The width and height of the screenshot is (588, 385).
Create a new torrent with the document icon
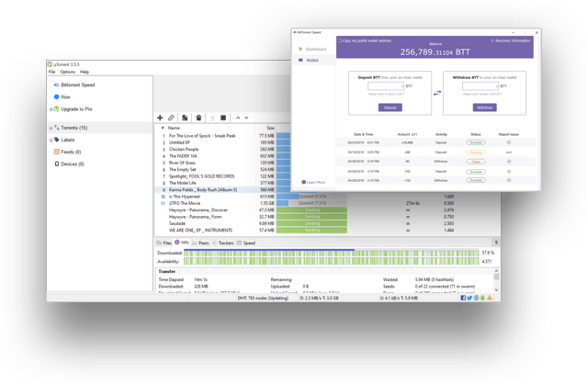185,118
